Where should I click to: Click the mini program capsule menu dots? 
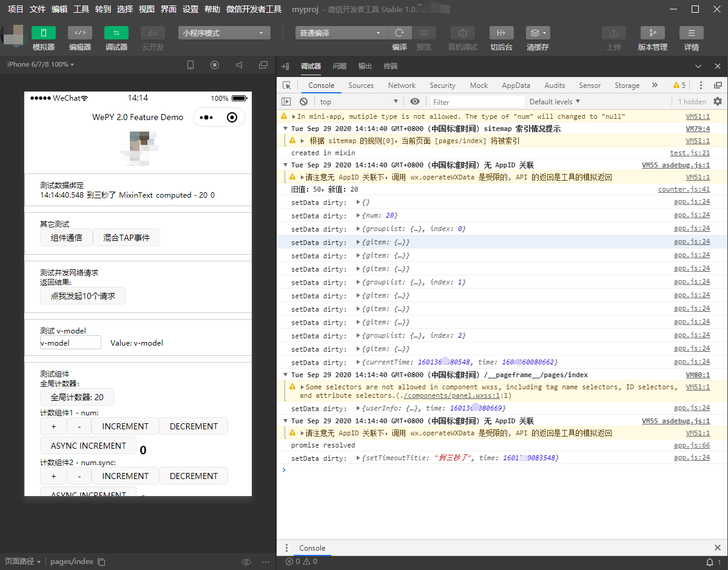coord(206,118)
